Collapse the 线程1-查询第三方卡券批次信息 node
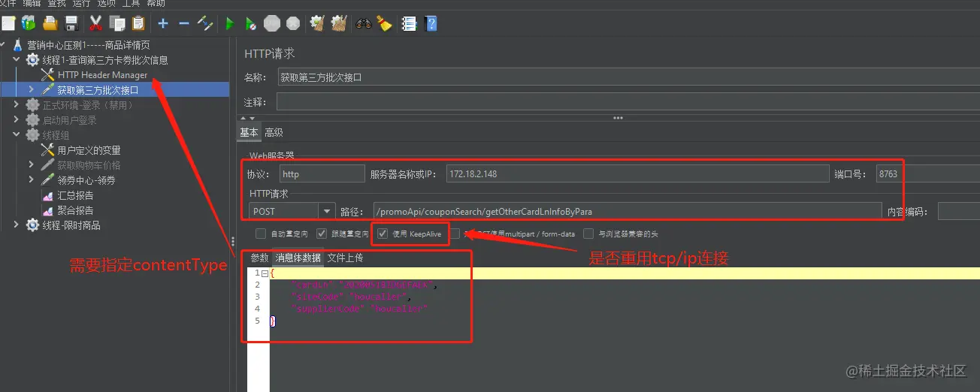The height and width of the screenshot is (392, 980). coord(17,60)
